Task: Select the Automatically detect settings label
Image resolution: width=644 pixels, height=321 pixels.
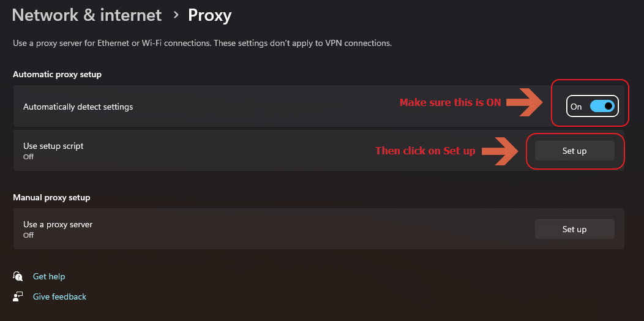Action: pos(78,107)
